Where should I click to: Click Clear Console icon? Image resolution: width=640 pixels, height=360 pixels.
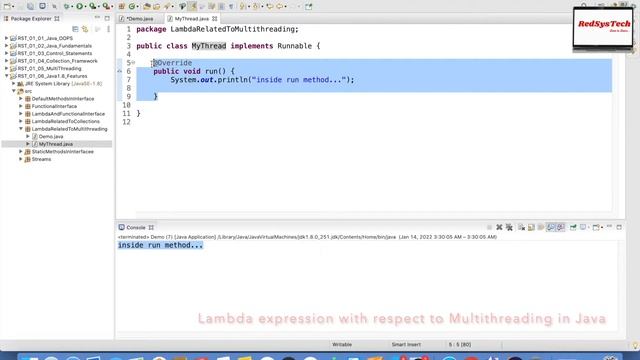(522, 227)
